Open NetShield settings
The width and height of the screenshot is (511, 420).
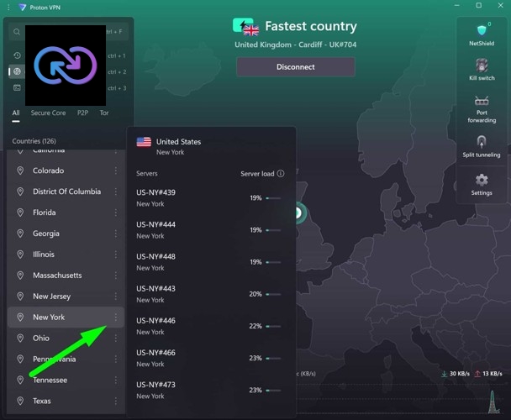(x=482, y=34)
